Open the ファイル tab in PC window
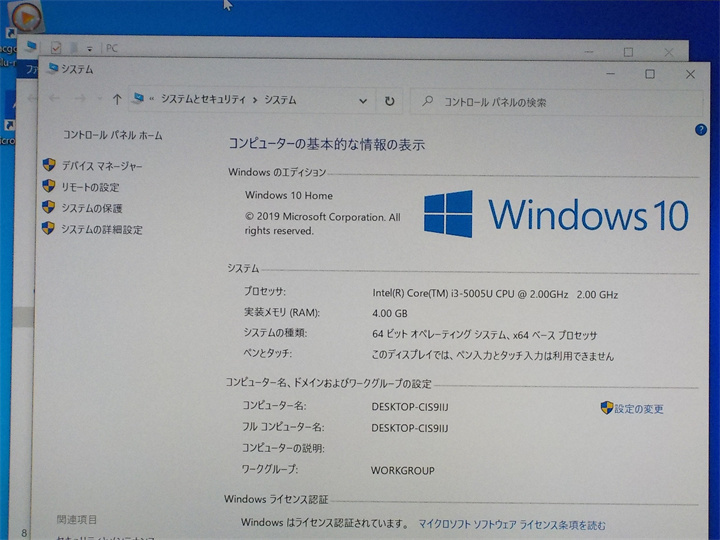Image resolution: width=720 pixels, height=540 pixels. [30, 69]
